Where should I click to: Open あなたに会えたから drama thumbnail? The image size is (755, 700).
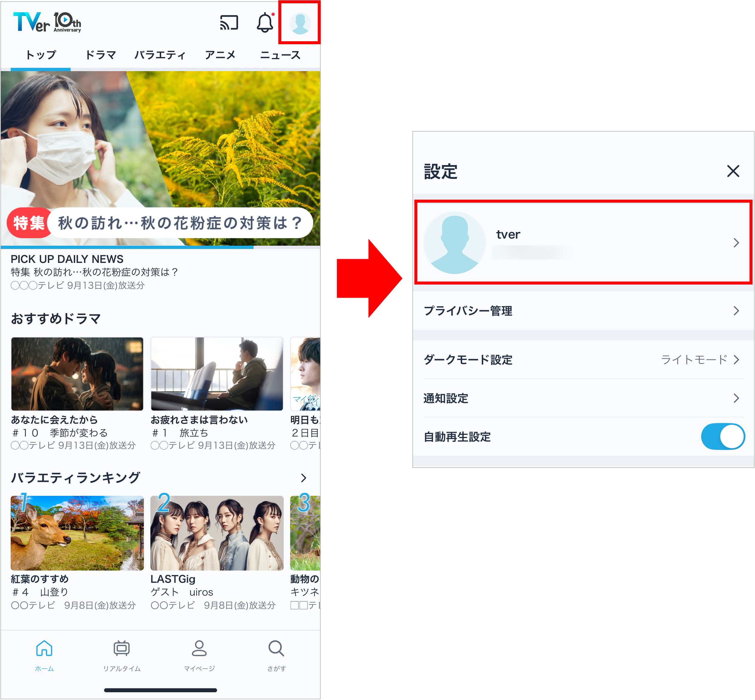pos(77,374)
